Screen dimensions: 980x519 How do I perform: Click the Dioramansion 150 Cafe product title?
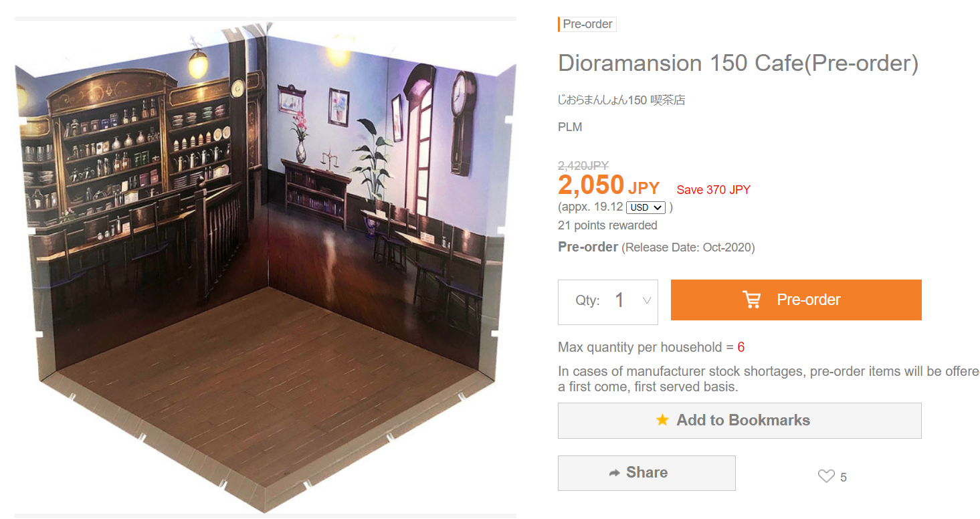(x=738, y=64)
